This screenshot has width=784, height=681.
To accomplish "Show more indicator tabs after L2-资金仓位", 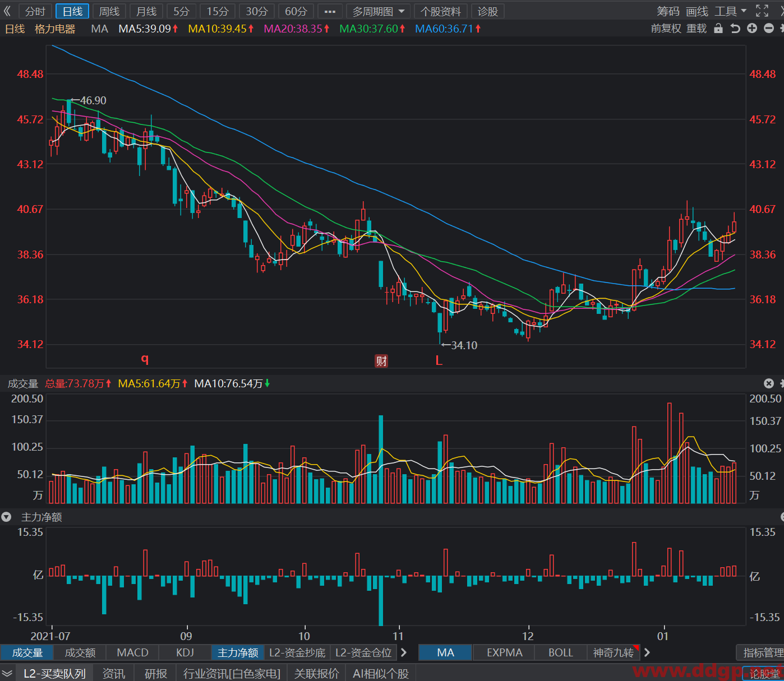I will (404, 652).
